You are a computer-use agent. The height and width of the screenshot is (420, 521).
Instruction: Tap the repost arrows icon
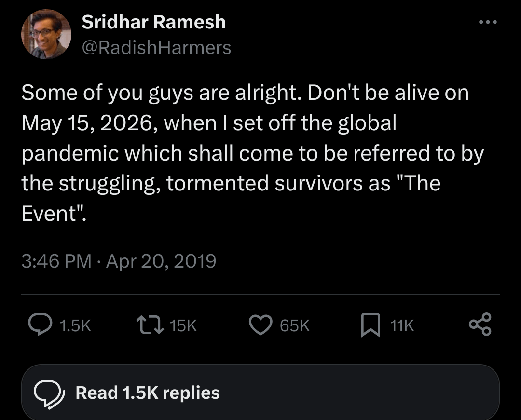pos(150,325)
